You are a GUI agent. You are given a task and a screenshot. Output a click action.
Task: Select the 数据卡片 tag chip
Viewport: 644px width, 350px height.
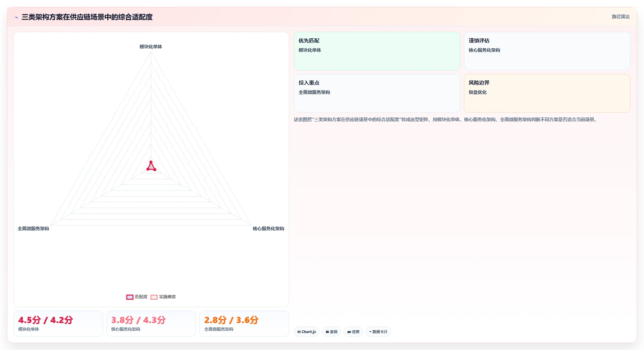(378, 332)
